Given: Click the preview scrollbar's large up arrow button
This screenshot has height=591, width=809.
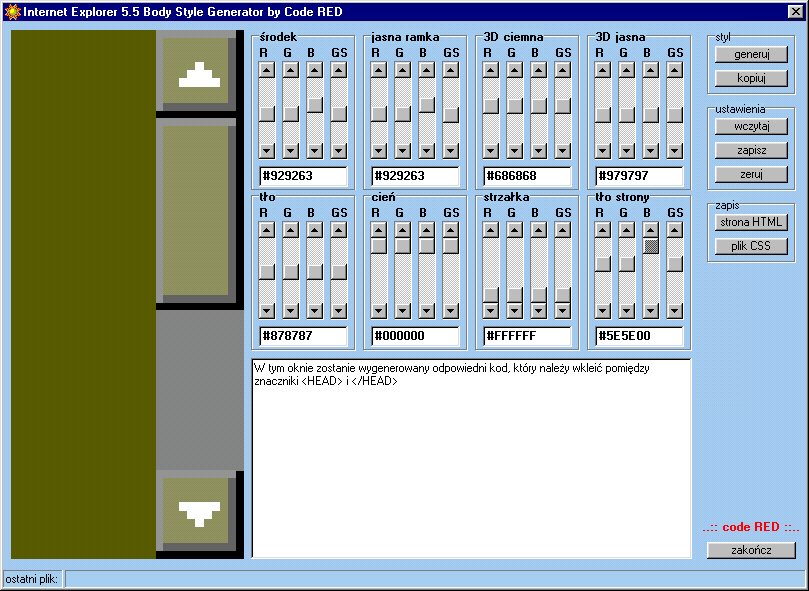Looking at the screenshot, I should point(196,71).
